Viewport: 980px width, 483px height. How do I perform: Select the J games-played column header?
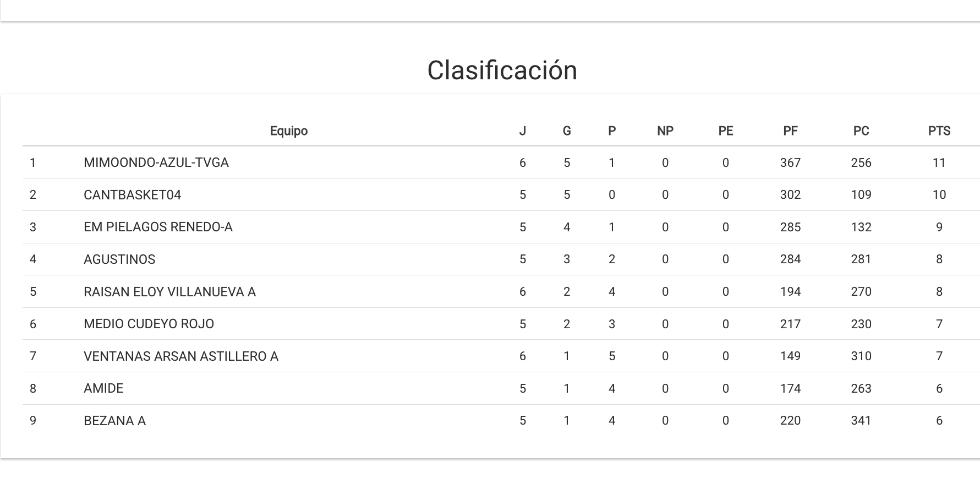click(x=522, y=131)
